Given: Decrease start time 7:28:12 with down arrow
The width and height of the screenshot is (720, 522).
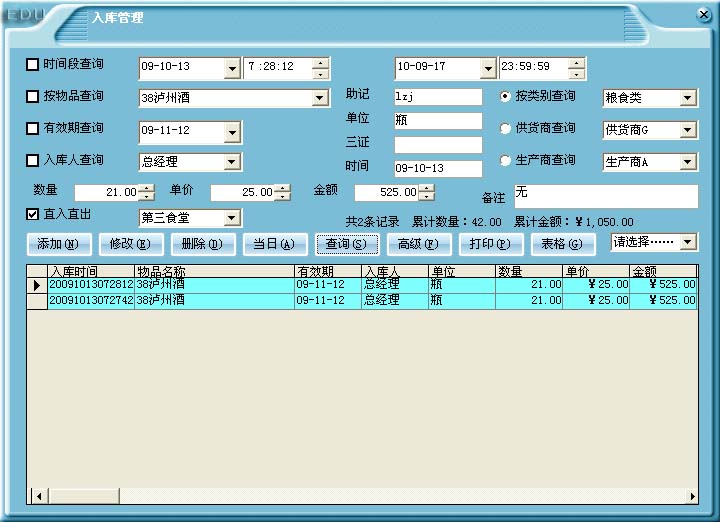Looking at the screenshot, I should (321, 74).
